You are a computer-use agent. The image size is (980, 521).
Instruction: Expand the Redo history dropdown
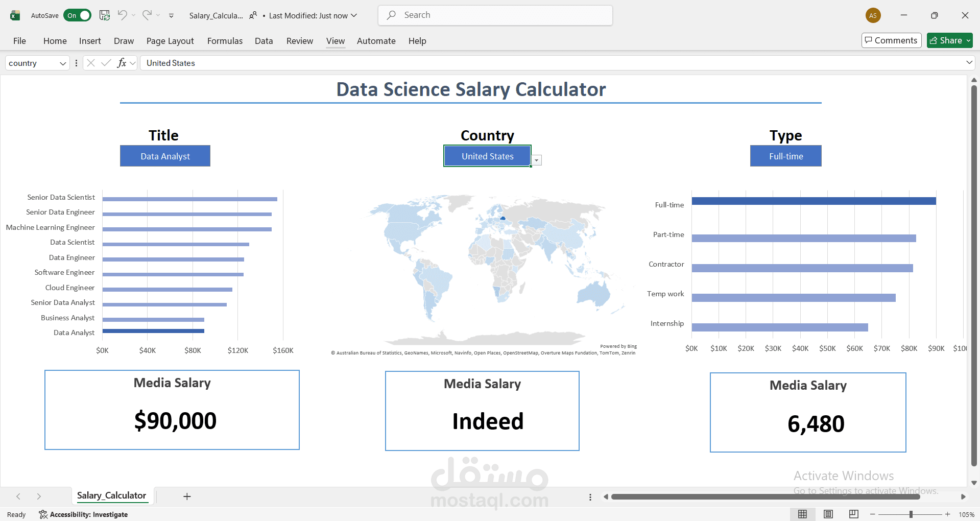[158, 15]
